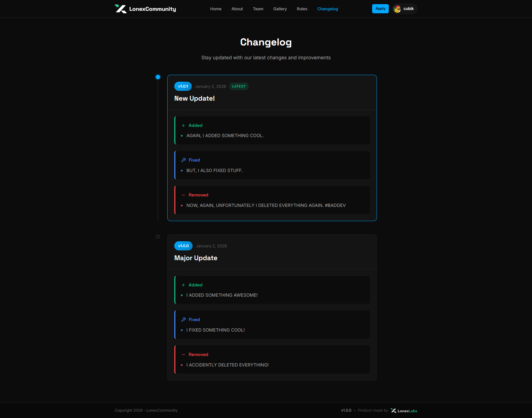Screen dimensions: 532x418
Task: Click the plus icon beside Added in v1.0.0
Action: coord(183,285)
